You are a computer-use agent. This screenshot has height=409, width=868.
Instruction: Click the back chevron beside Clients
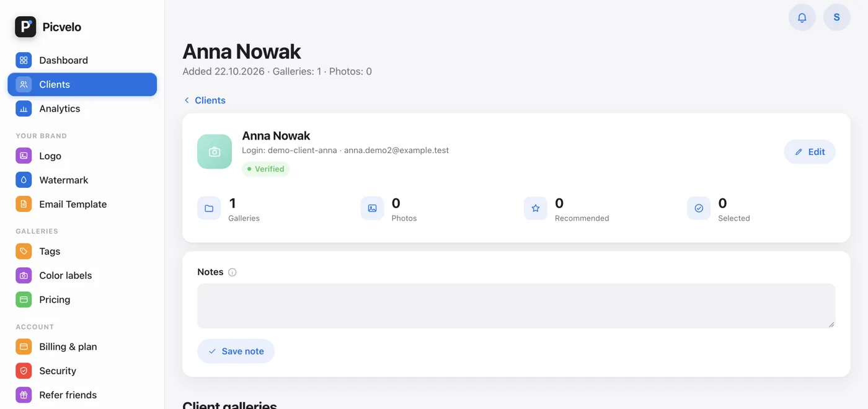pyautogui.click(x=187, y=100)
